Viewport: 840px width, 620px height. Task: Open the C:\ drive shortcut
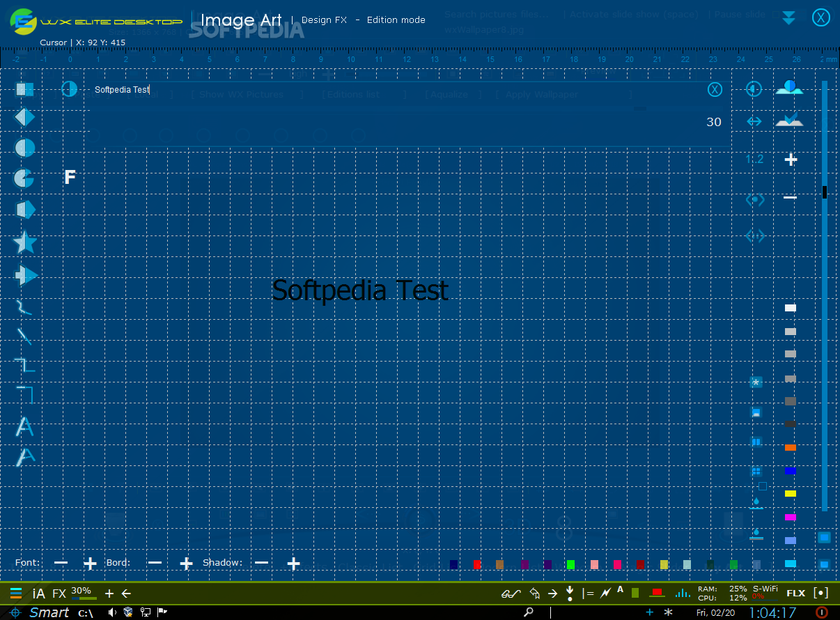pyautogui.click(x=86, y=613)
